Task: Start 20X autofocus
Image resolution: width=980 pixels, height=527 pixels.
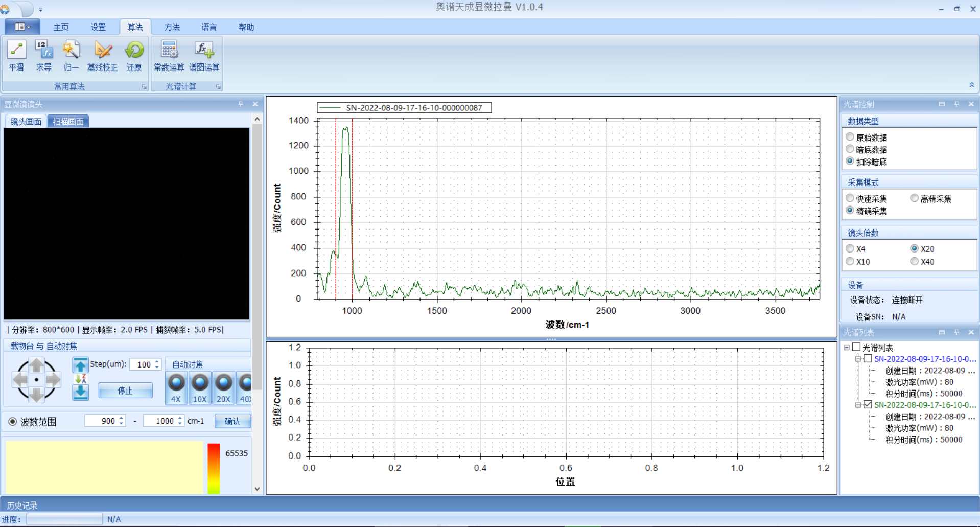Action: [223, 388]
